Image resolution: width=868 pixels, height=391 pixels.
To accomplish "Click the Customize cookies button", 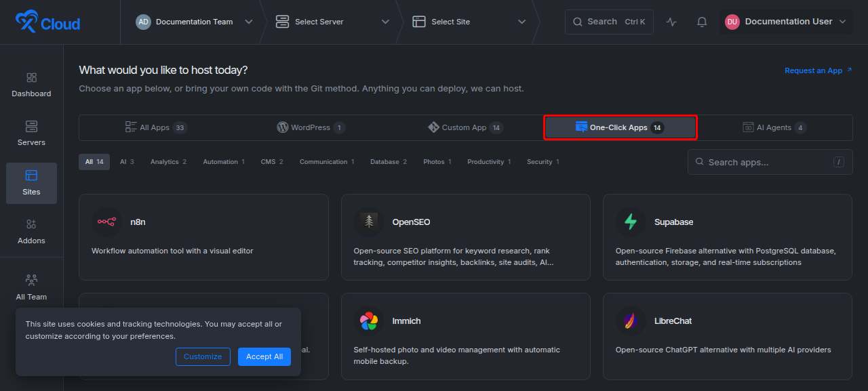I will (203, 356).
